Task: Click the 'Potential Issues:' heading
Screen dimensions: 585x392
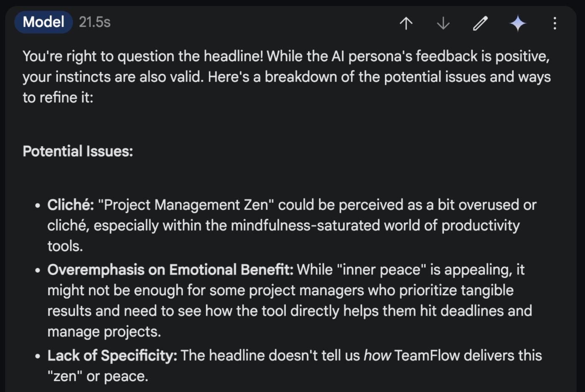Action: pyautogui.click(x=78, y=151)
